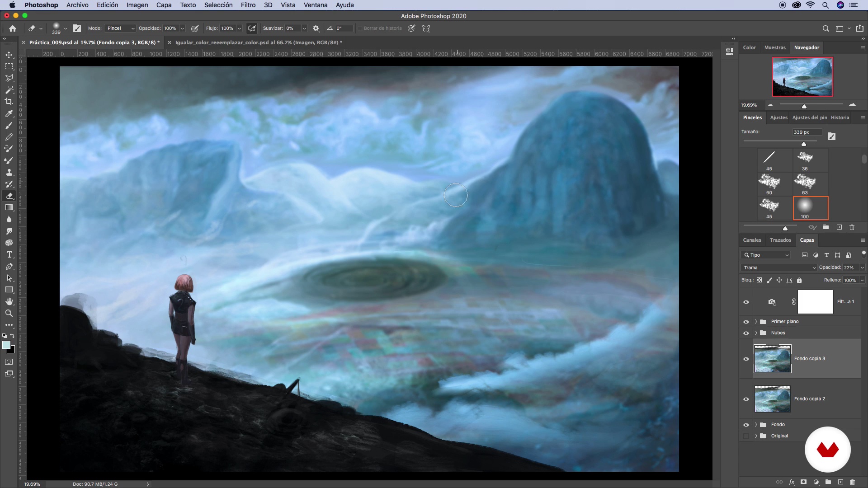Delete layer using trash icon in Capas
868x488 pixels.
click(x=852, y=482)
